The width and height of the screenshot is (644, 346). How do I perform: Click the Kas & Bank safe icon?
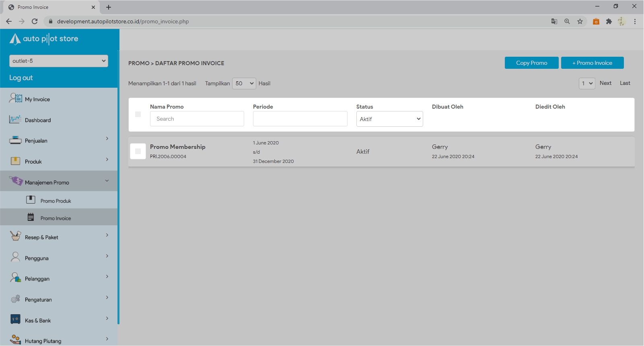point(15,319)
